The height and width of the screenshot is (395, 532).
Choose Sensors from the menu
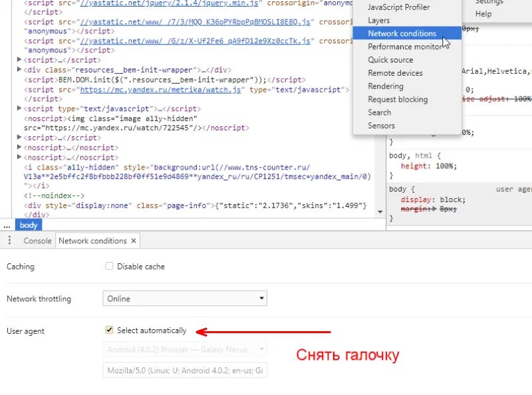pos(381,126)
